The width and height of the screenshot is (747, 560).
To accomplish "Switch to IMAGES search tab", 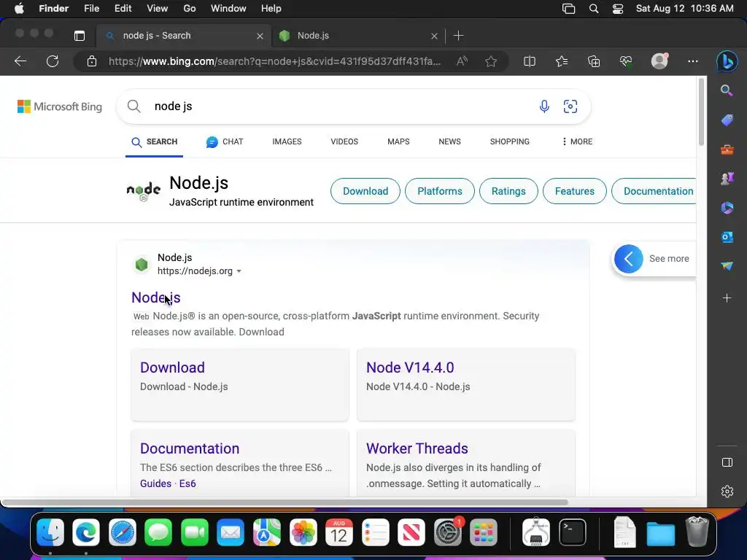I will click(287, 141).
